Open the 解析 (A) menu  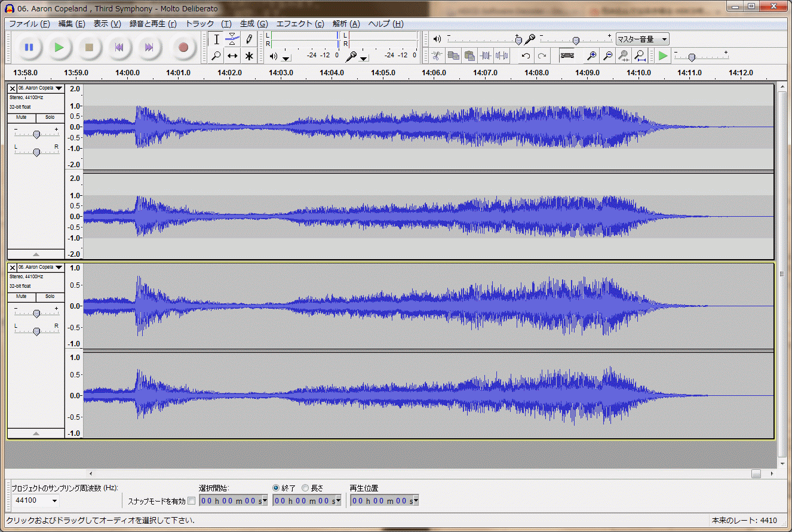(346, 24)
